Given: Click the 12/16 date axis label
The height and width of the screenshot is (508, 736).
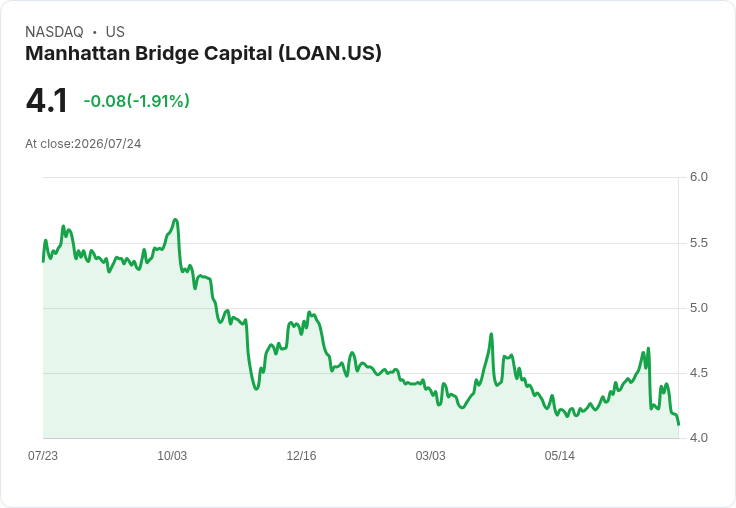Looking at the screenshot, I should point(301,455).
